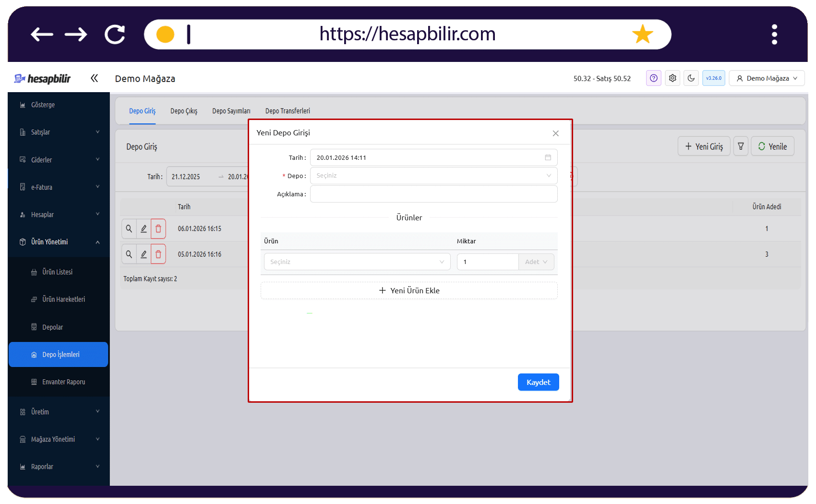Open the help question mark icon
816x504 pixels.
point(653,78)
